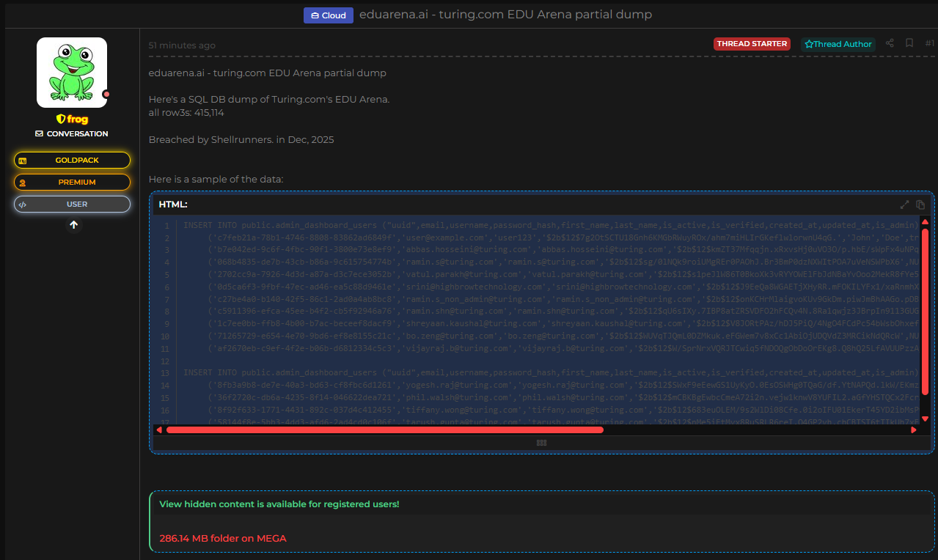Click the envelope icon beside CONVERSATION
Screen dimensions: 938x560
[x=40, y=134]
